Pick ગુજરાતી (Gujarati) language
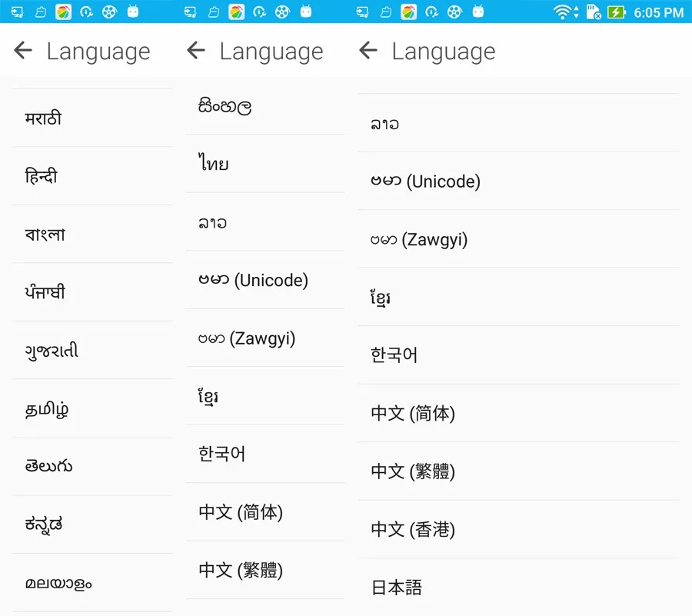This screenshot has height=616, width=692. coord(93,350)
